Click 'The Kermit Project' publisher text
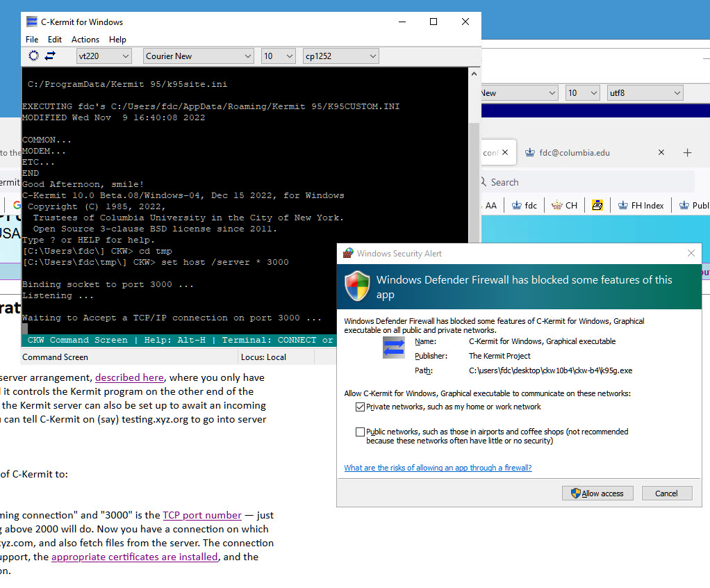The width and height of the screenshot is (710, 588). [500, 356]
